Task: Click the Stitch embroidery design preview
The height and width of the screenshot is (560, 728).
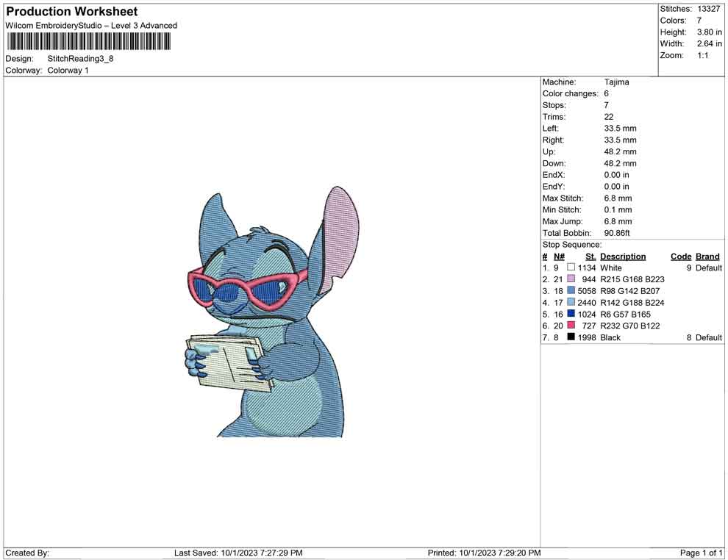Action: click(x=273, y=312)
